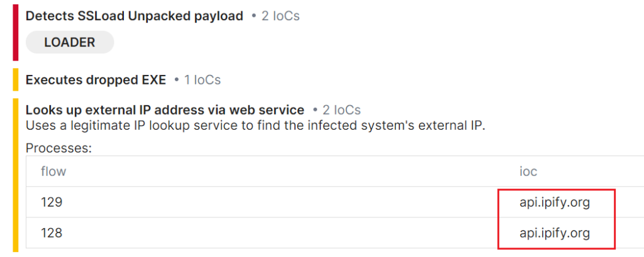Click the LOADER tag badge
This screenshot has width=644, height=257.
coord(70,42)
